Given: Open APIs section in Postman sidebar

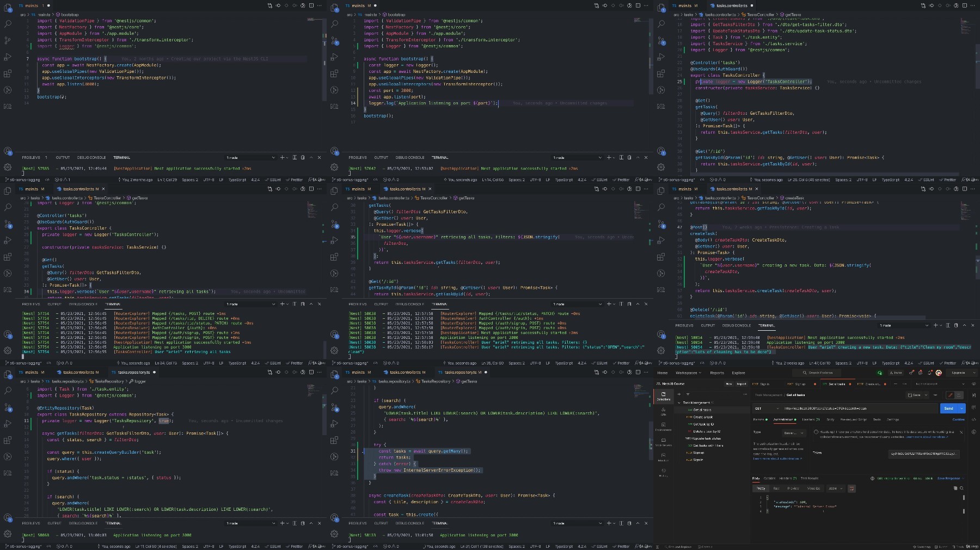Looking at the screenshot, I should (x=663, y=412).
